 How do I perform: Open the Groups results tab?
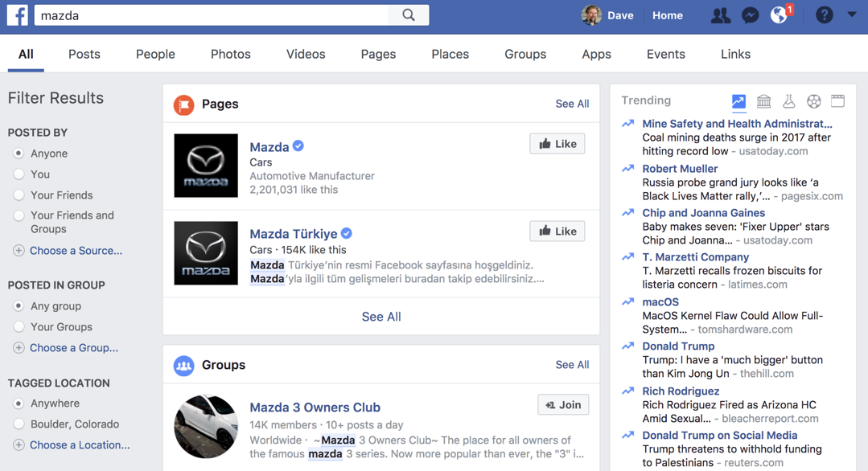tap(525, 54)
